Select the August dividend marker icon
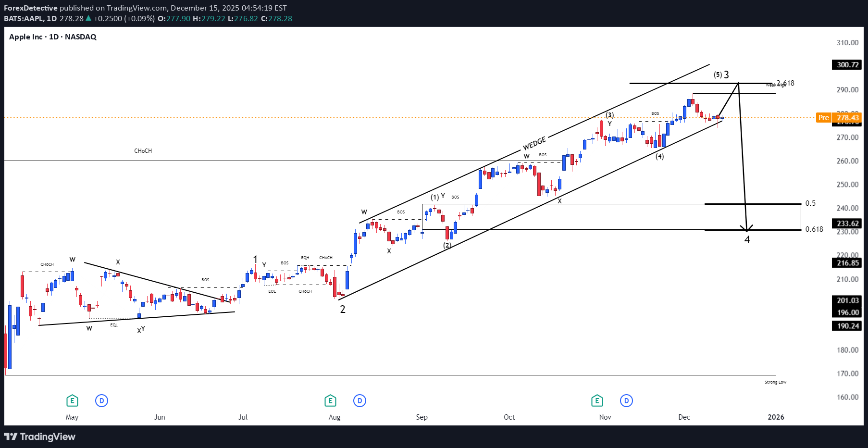 pyautogui.click(x=360, y=400)
